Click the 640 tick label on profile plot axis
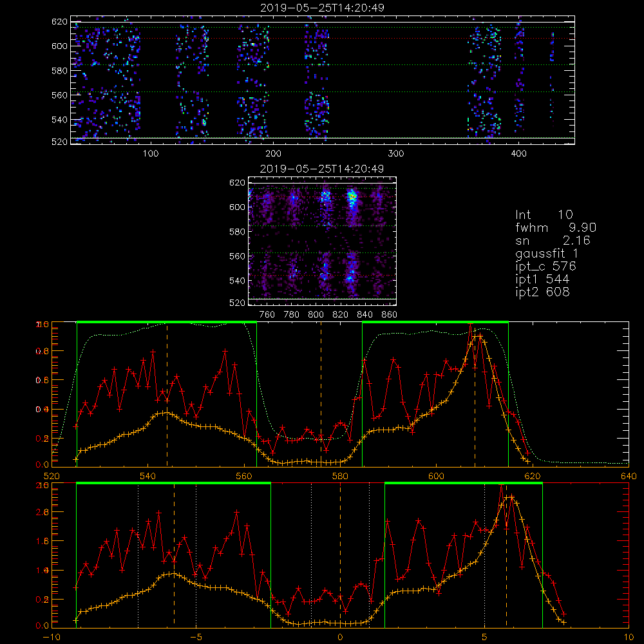The image size is (644, 644). point(629,477)
